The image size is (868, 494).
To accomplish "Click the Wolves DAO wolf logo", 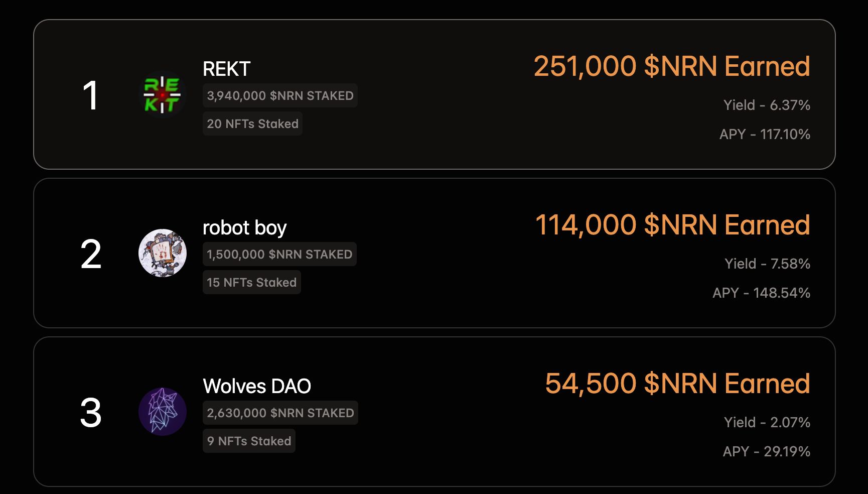I will 162,412.
